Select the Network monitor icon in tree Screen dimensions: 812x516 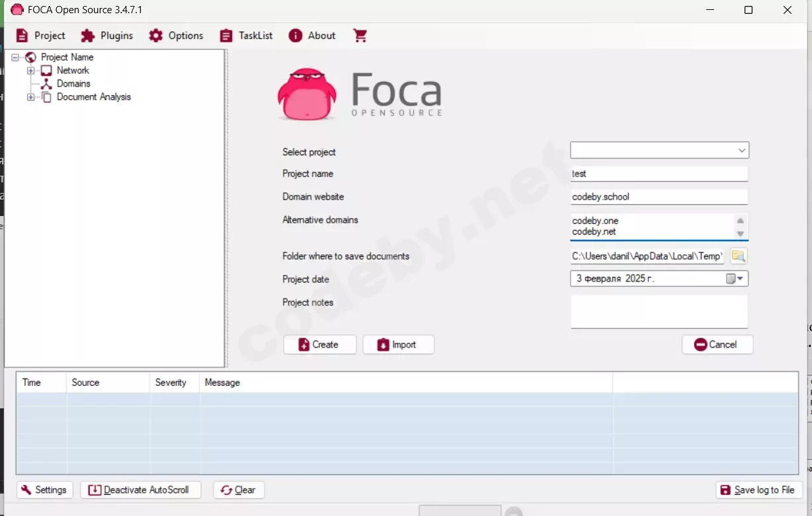pyautogui.click(x=46, y=71)
